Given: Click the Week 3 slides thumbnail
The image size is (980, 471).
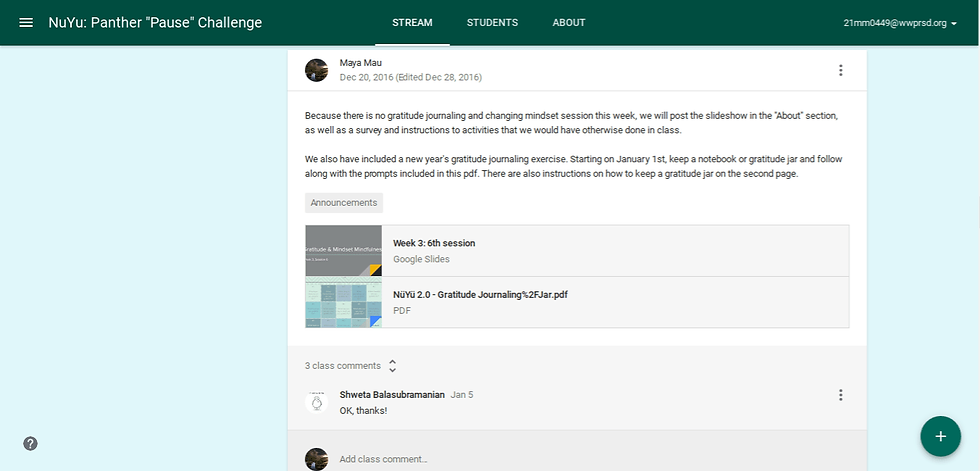Looking at the screenshot, I should [343, 250].
